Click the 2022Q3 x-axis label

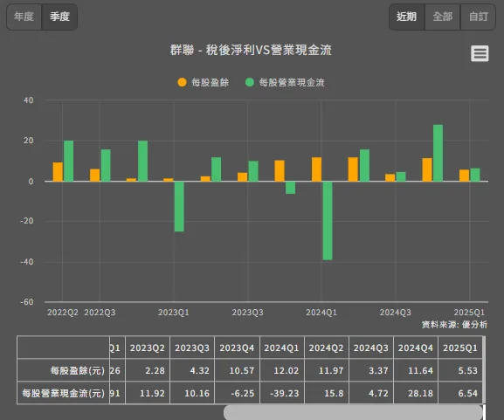100,313
